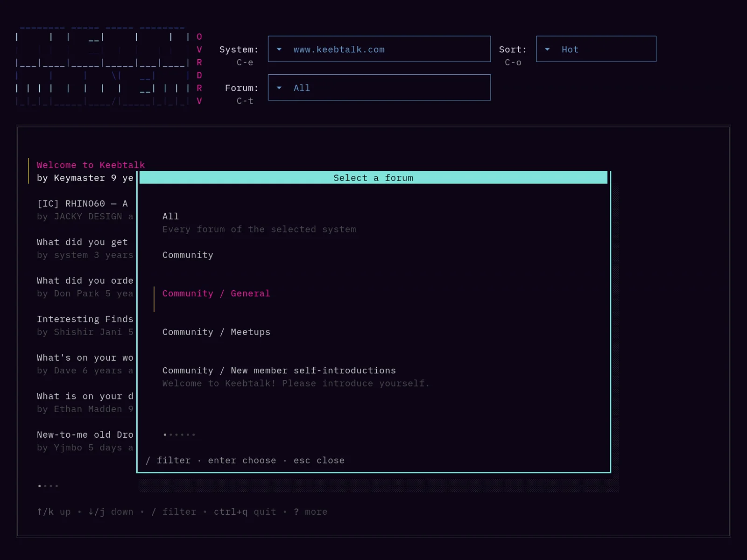Open the [IC] RHINO60 thread
747x560 pixels.
[x=82, y=203]
